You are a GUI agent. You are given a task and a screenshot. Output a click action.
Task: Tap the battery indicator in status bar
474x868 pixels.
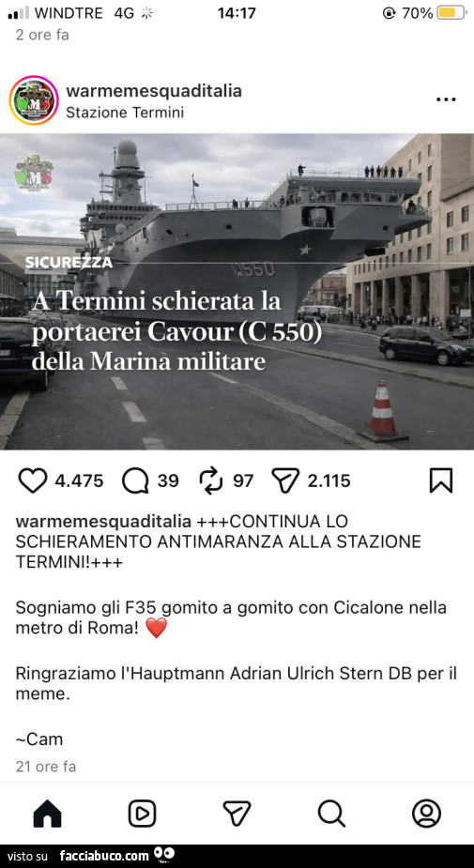(451, 13)
